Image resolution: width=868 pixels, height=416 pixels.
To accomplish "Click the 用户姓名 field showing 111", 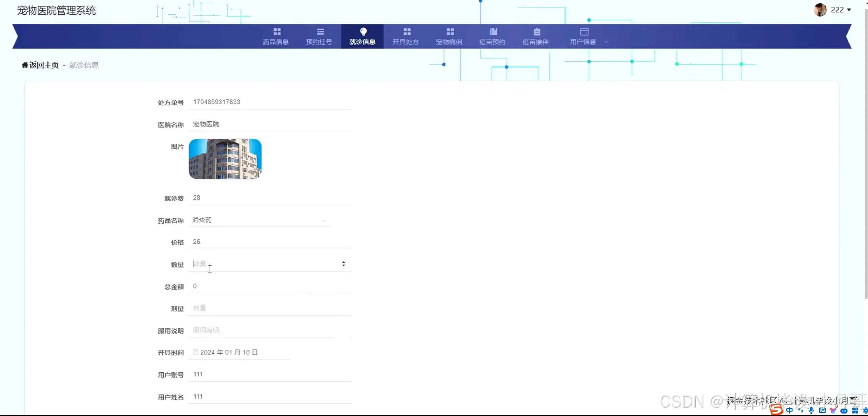I will (270, 397).
